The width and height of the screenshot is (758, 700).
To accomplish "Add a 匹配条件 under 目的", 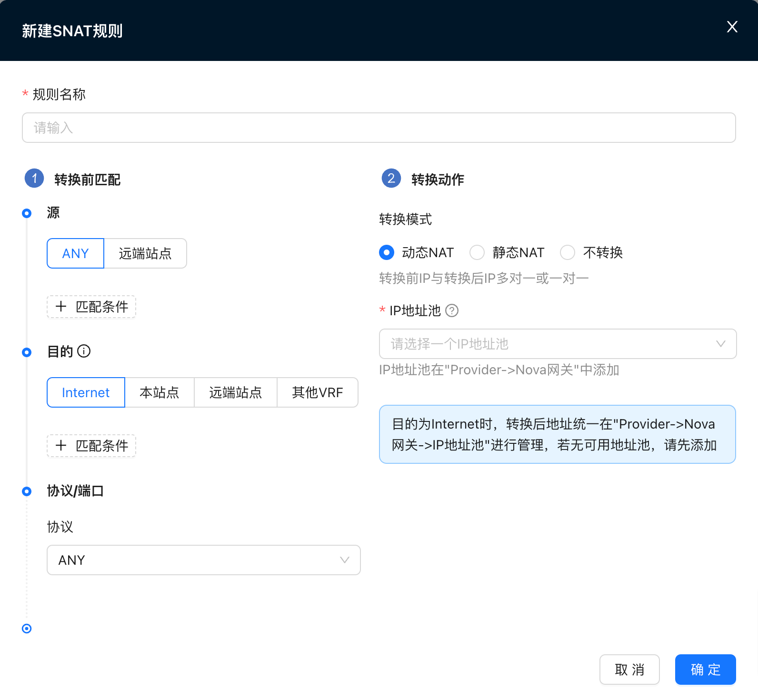I will click(91, 446).
